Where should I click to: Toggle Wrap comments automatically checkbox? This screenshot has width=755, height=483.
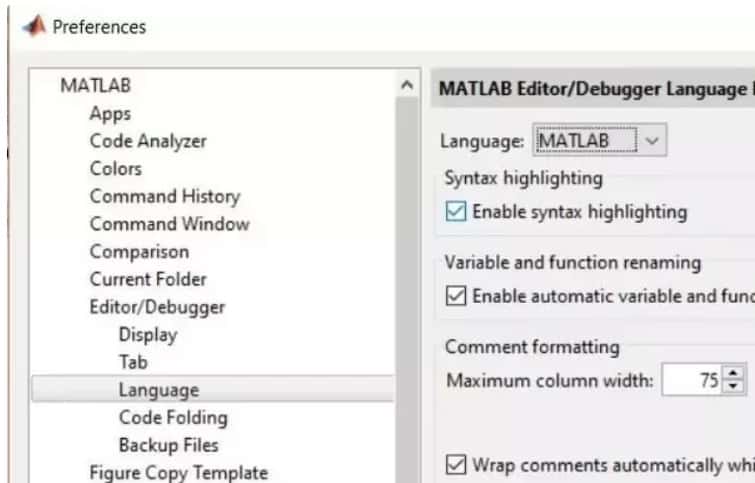tap(456, 465)
